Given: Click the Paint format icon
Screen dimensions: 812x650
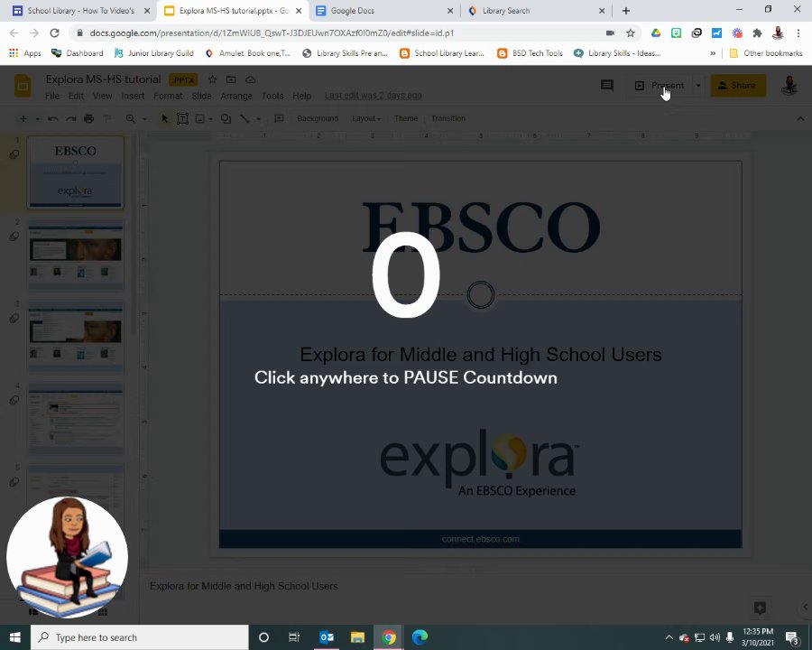Looking at the screenshot, I should (107, 118).
